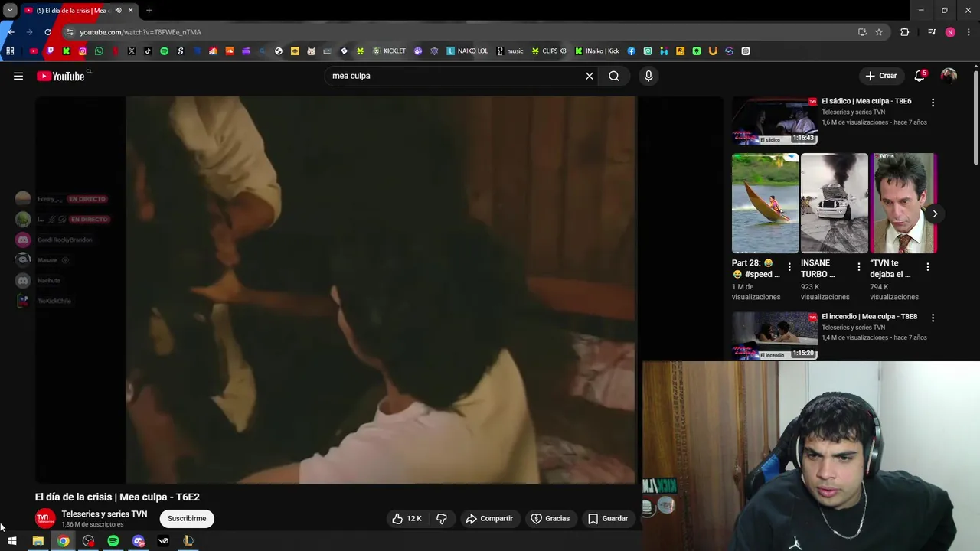This screenshot has height=551, width=980.
Task: Dislike the video with thumbs down
Action: [442, 518]
